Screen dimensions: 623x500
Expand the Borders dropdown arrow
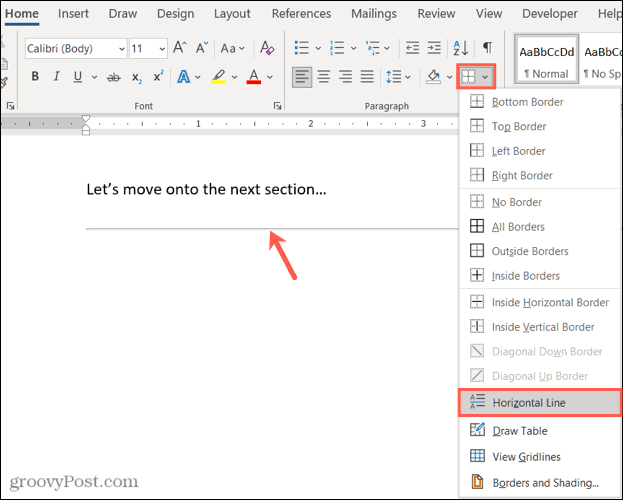[x=485, y=77]
